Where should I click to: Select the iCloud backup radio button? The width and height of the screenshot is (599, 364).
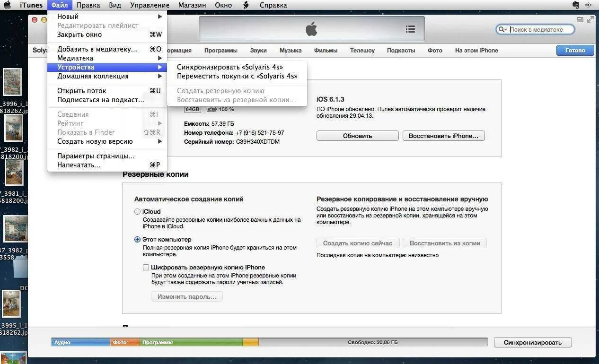(137, 212)
